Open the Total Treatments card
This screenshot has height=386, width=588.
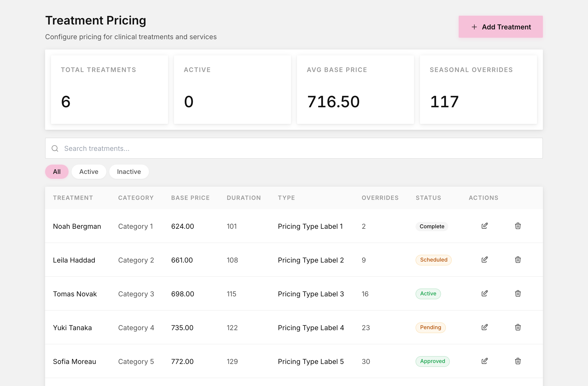click(110, 90)
